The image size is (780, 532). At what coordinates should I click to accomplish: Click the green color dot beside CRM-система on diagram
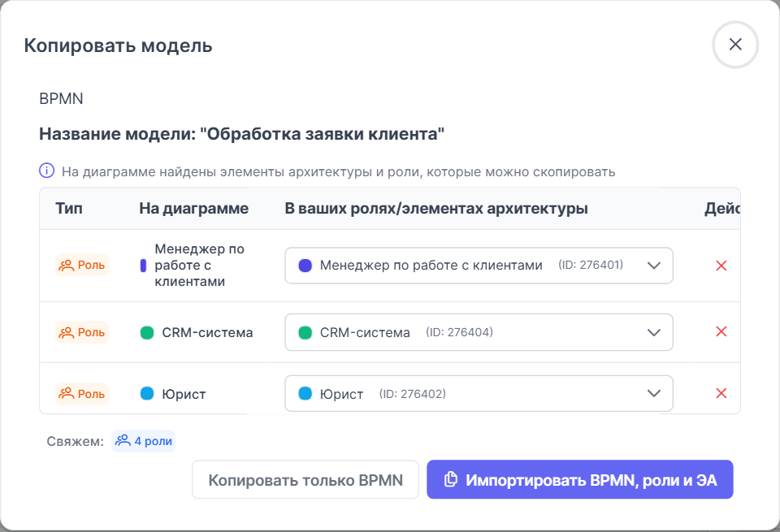(x=147, y=333)
